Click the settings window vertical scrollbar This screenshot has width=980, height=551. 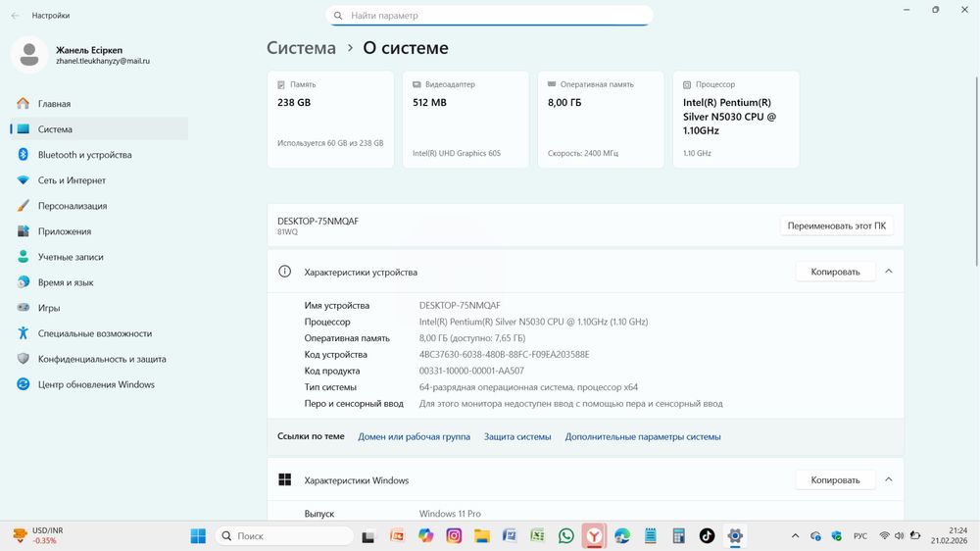click(x=976, y=172)
